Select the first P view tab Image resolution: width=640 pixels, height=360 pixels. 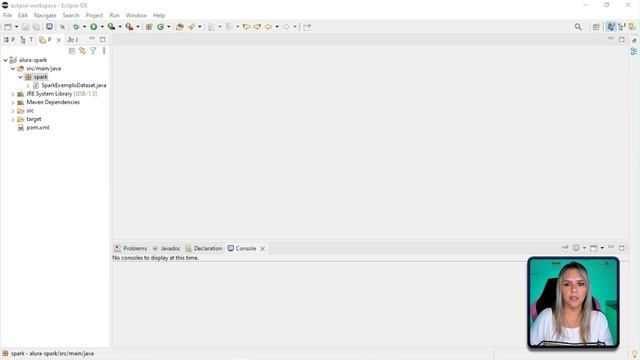[x=9, y=40]
